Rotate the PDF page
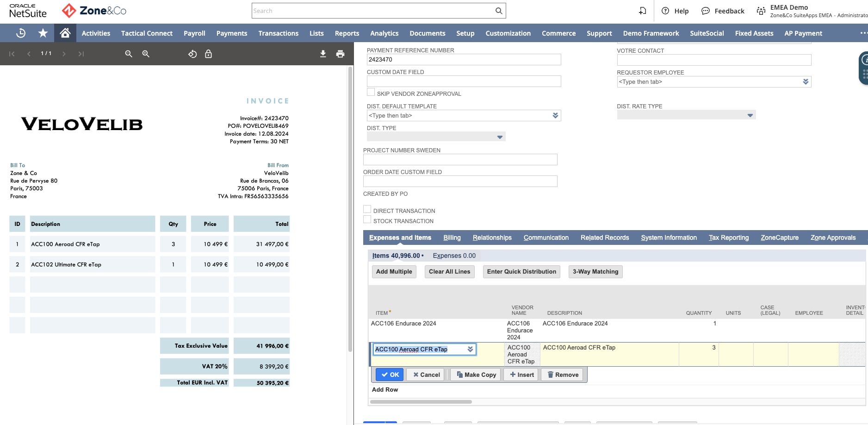This screenshot has width=868, height=425. tap(192, 54)
